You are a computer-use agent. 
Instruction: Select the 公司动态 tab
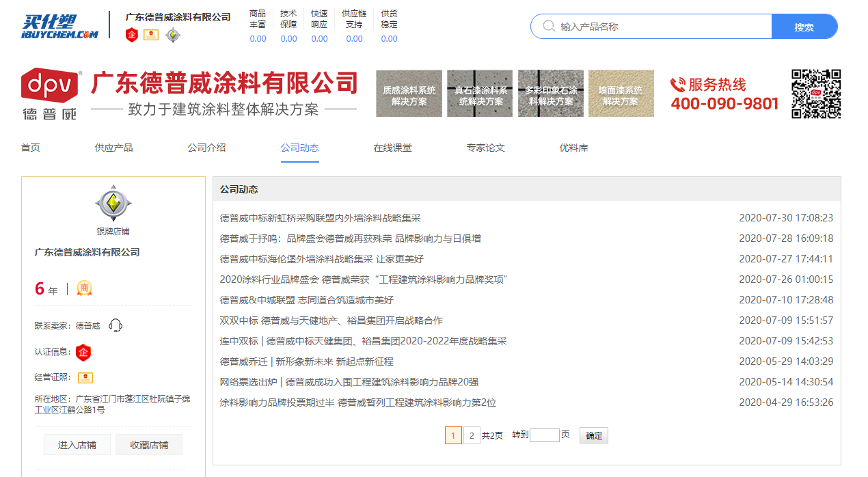(300, 148)
